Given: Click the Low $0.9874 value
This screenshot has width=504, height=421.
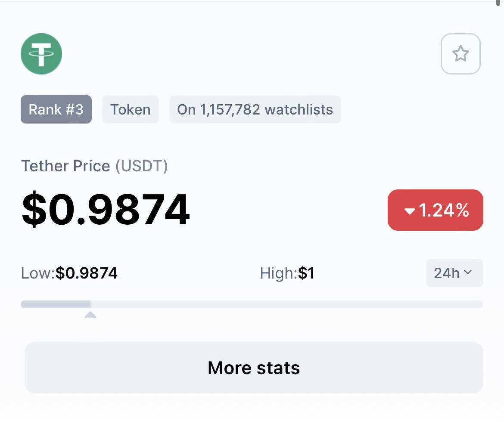Looking at the screenshot, I should 87,273.
